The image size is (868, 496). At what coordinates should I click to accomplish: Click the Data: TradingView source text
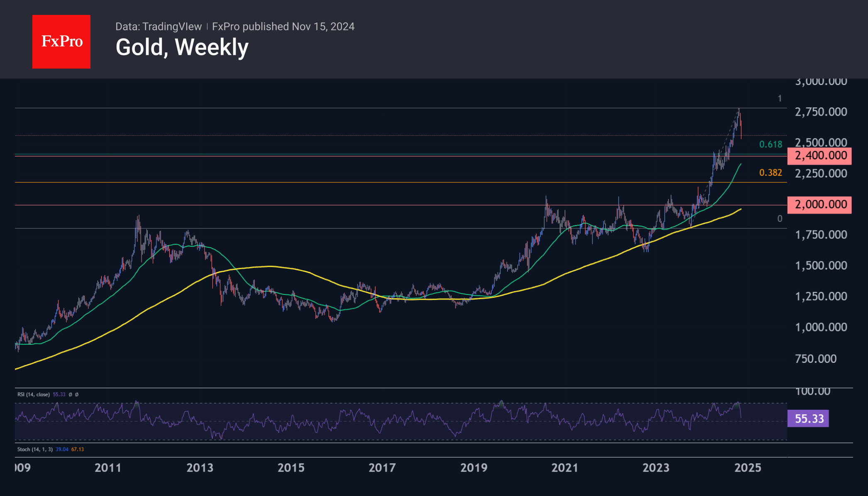point(158,27)
